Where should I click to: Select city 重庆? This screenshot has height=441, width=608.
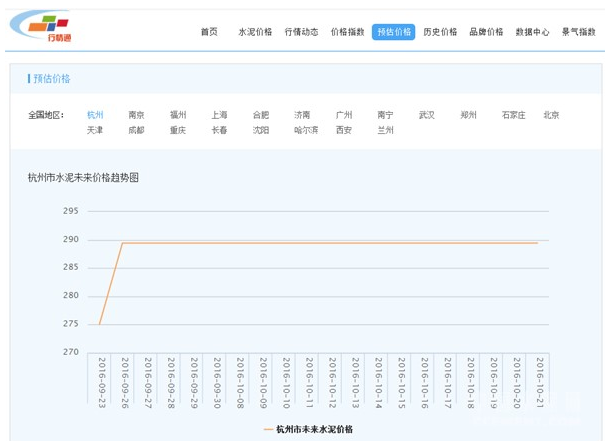tap(178, 130)
